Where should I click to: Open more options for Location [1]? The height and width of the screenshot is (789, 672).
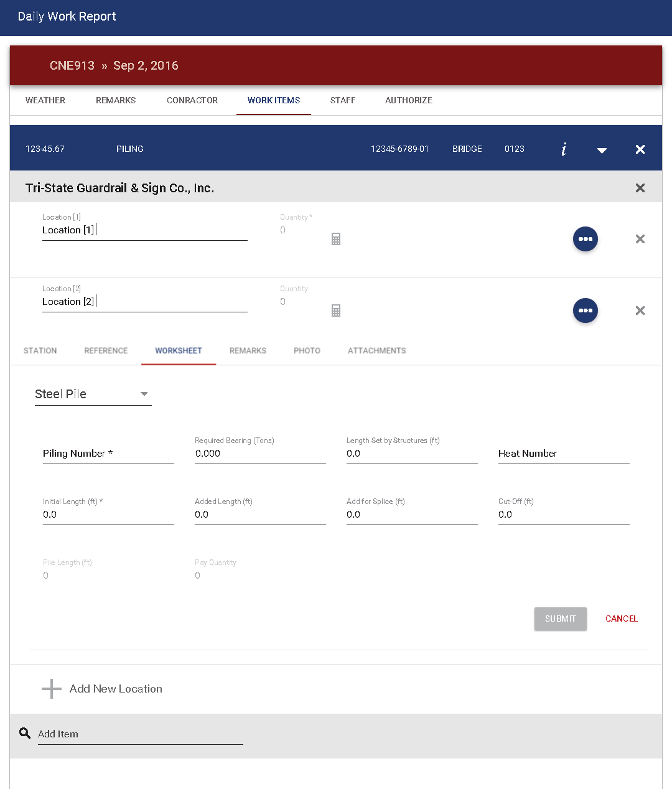tap(586, 239)
